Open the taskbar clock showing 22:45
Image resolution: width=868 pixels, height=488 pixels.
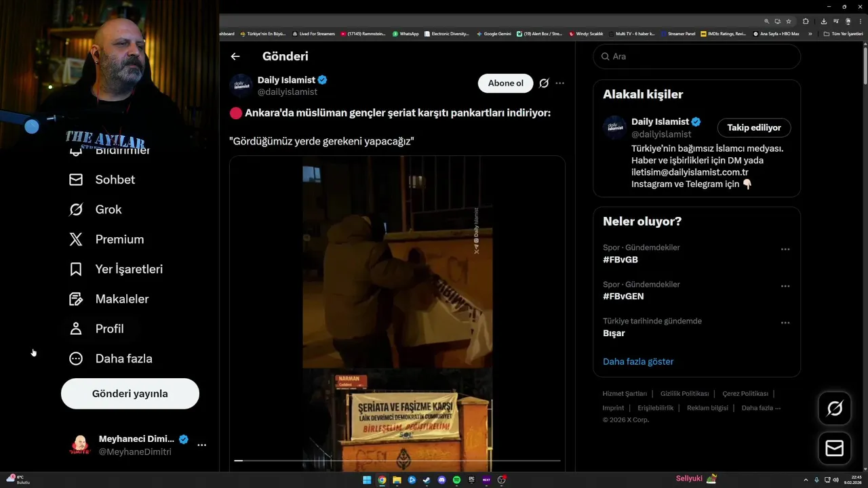click(853, 480)
